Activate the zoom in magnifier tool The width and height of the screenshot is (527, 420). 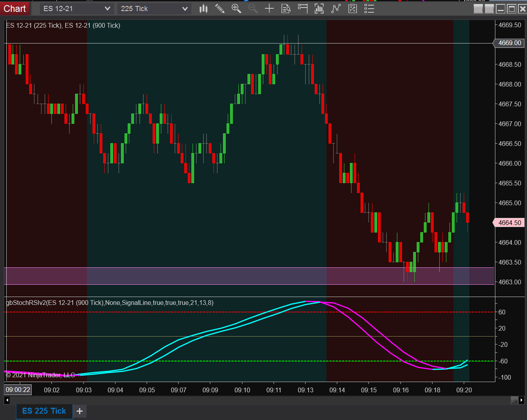click(x=236, y=8)
